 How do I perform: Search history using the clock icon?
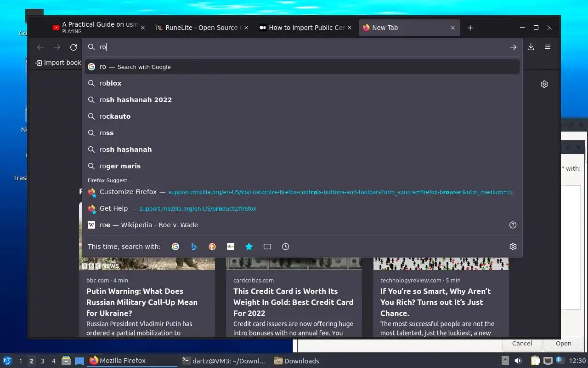click(286, 247)
